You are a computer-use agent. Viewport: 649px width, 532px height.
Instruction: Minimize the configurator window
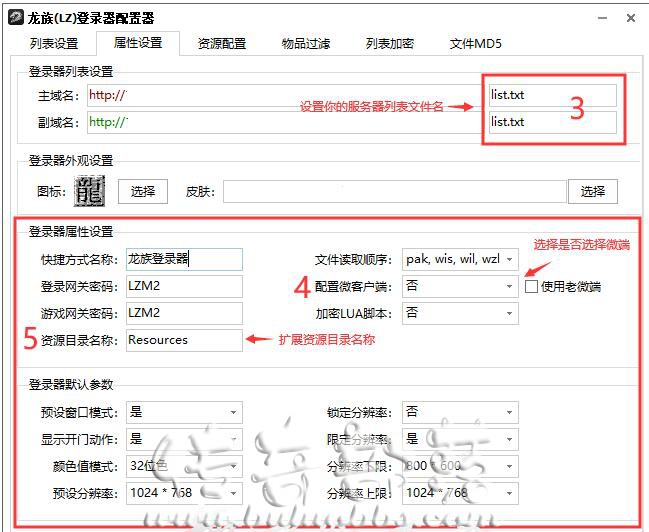602,18
